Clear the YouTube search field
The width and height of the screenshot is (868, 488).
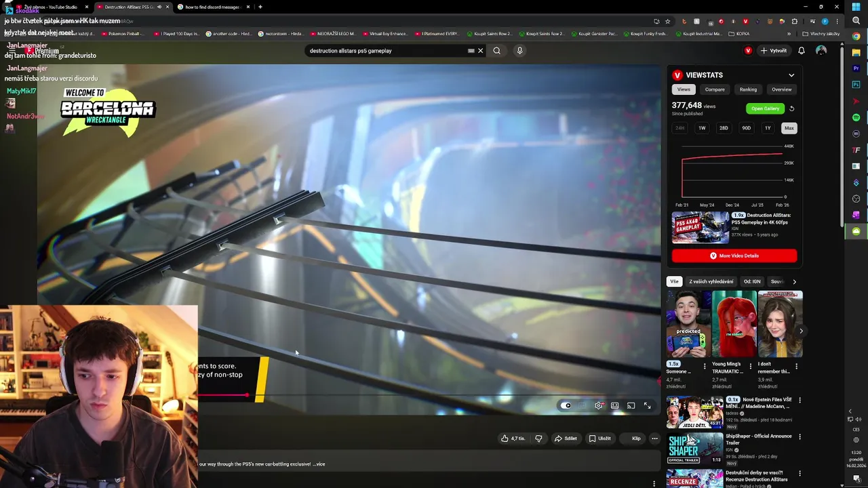[481, 51]
